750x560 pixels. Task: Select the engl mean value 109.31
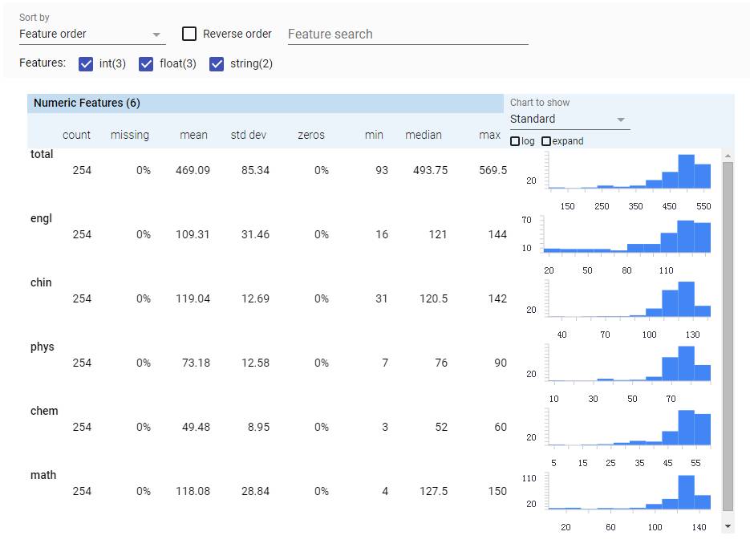(193, 234)
